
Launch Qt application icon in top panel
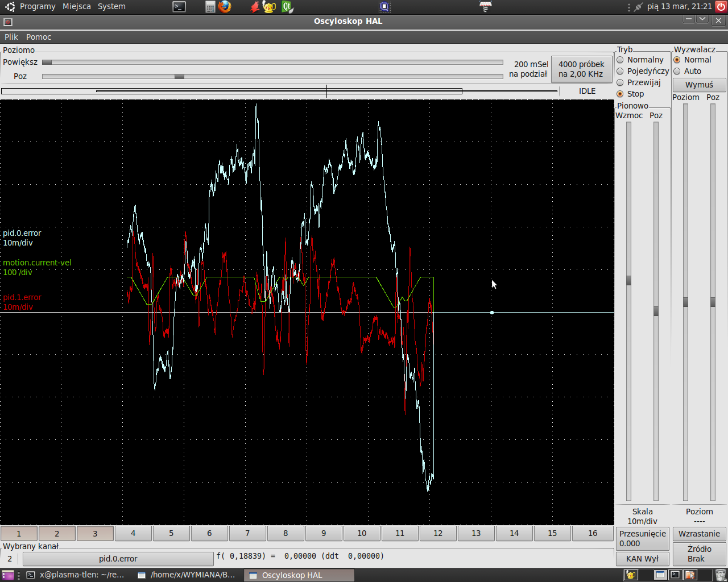(287, 7)
